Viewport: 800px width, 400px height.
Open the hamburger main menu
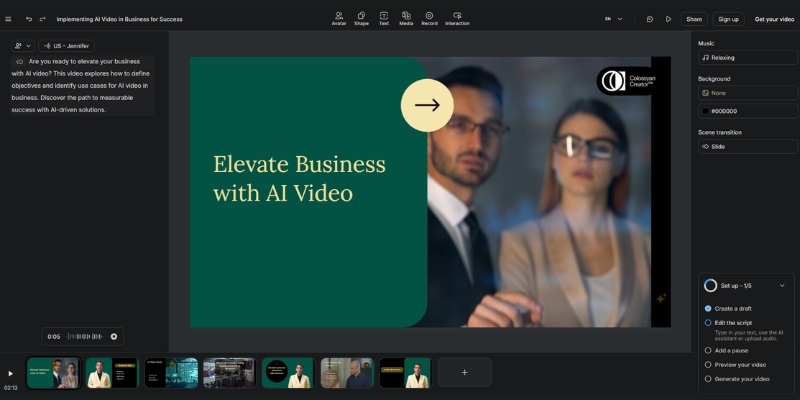[8, 19]
